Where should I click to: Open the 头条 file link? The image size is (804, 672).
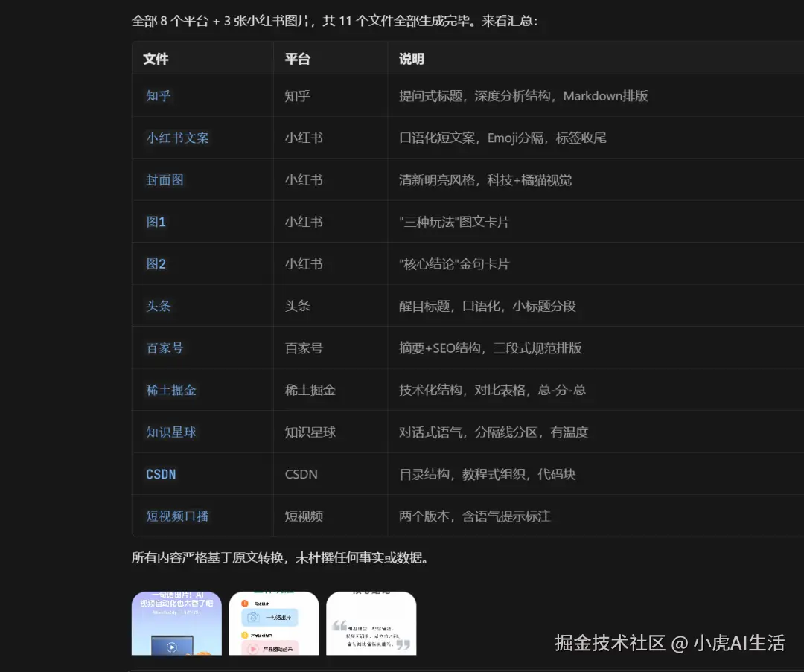pos(158,306)
